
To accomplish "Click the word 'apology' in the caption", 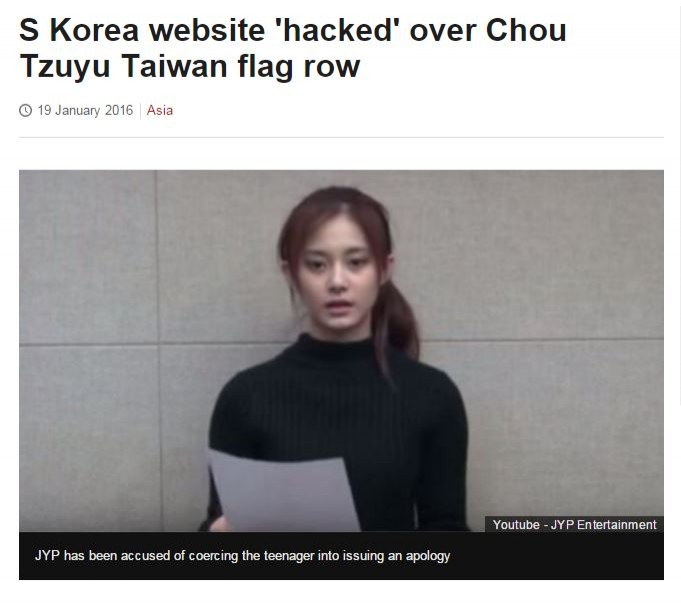I will [428, 556].
